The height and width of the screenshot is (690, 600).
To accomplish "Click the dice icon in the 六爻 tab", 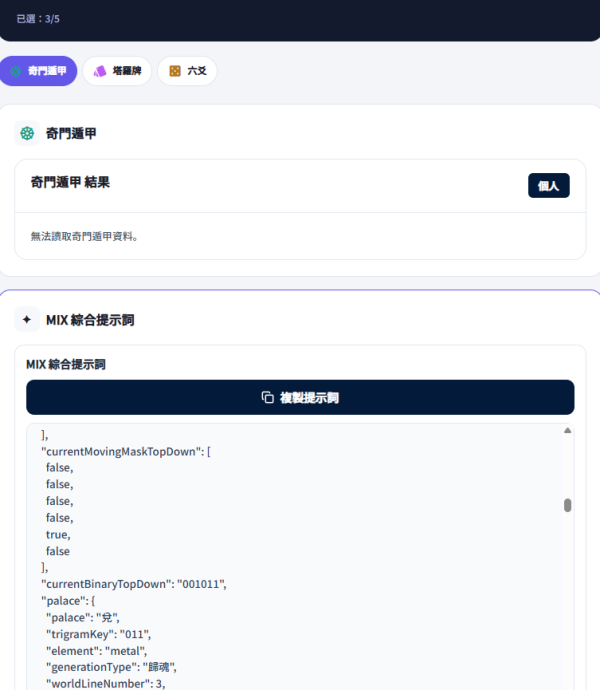I will point(175,71).
